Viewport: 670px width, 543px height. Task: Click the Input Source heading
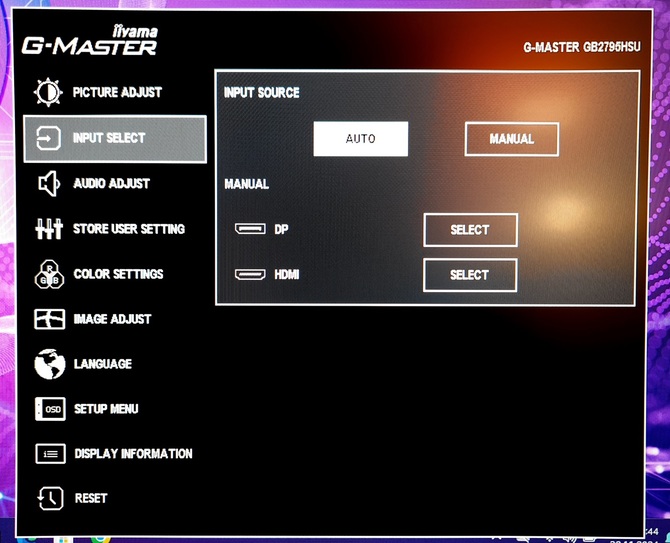(262, 93)
